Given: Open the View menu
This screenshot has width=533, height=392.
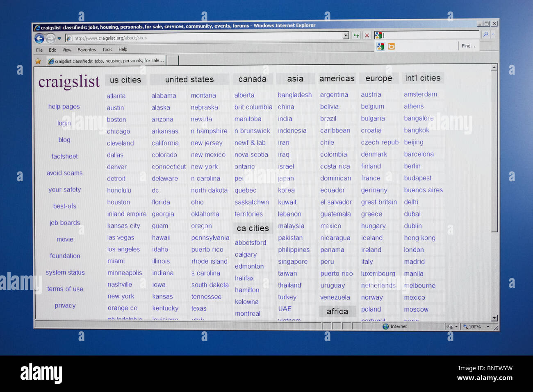Looking at the screenshot, I should click(67, 50).
